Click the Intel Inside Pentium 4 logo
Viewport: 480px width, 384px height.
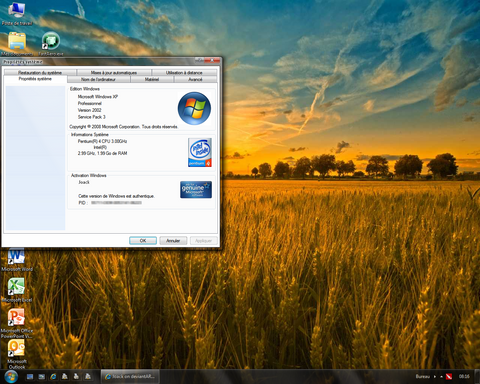pyautogui.click(x=200, y=152)
